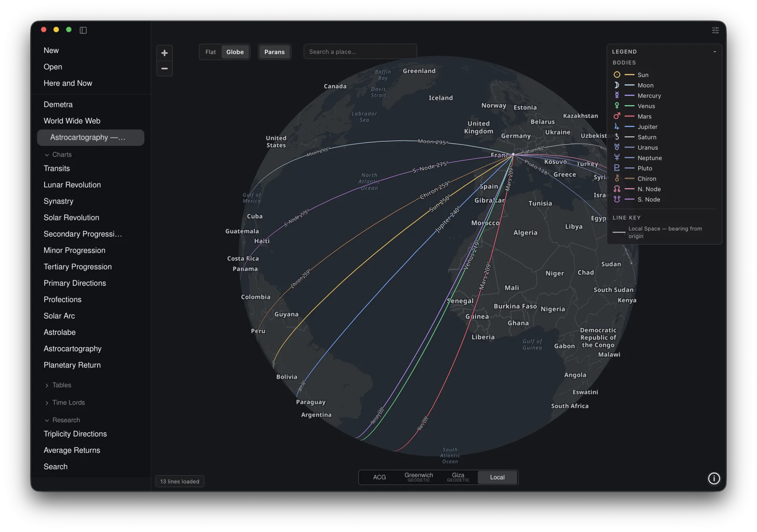Open Astrocartography under Charts

tap(73, 349)
